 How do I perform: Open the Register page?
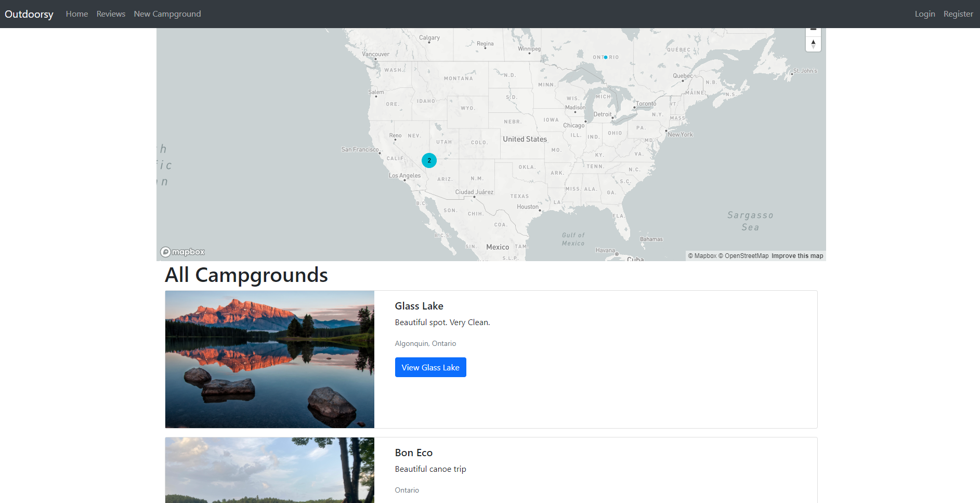coord(958,14)
